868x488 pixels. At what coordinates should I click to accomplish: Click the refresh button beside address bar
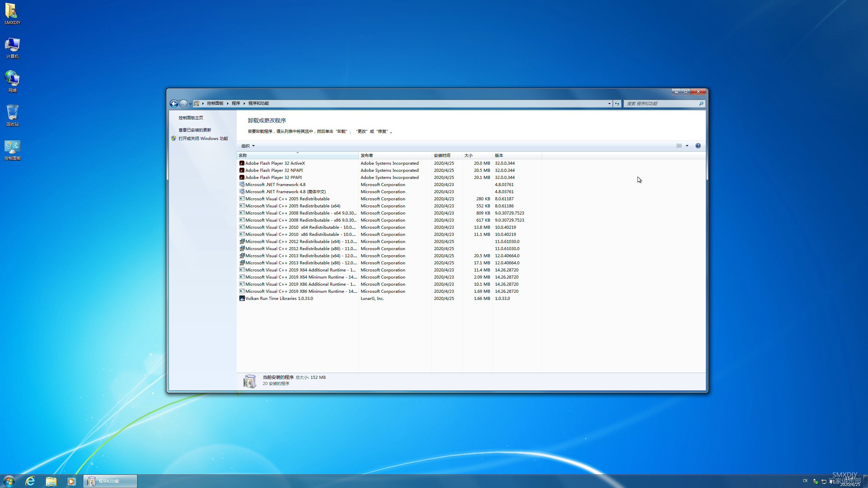tap(617, 104)
